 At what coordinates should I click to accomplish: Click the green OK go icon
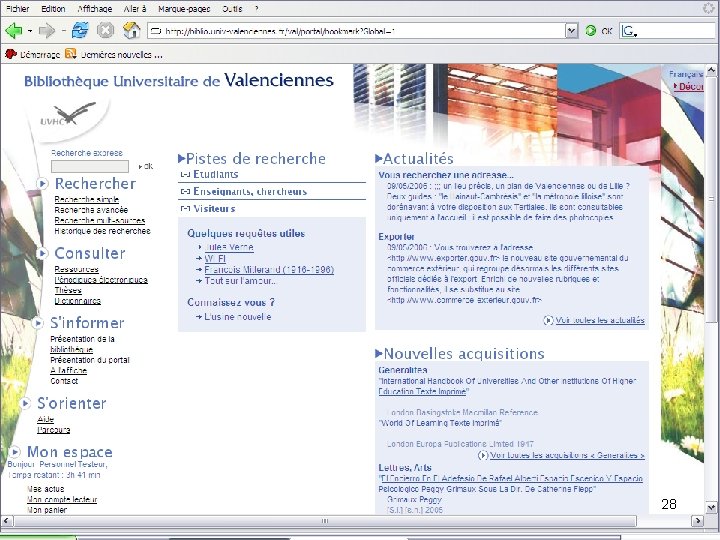tap(591, 31)
